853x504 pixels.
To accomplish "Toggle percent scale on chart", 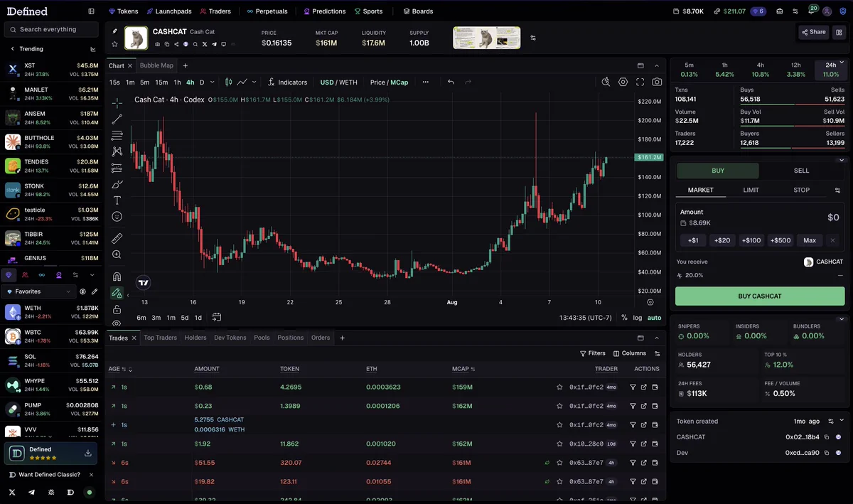I will (624, 318).
